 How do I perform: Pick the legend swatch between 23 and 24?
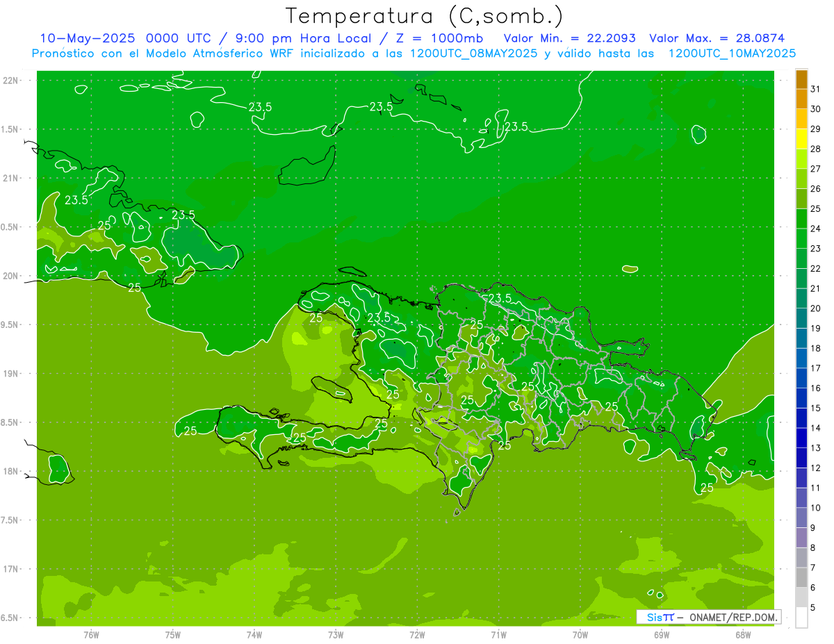click(x=801, y=238)
